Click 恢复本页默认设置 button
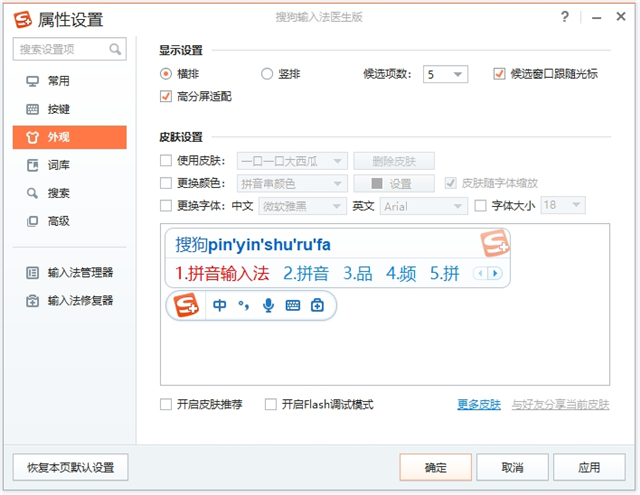 71,467
